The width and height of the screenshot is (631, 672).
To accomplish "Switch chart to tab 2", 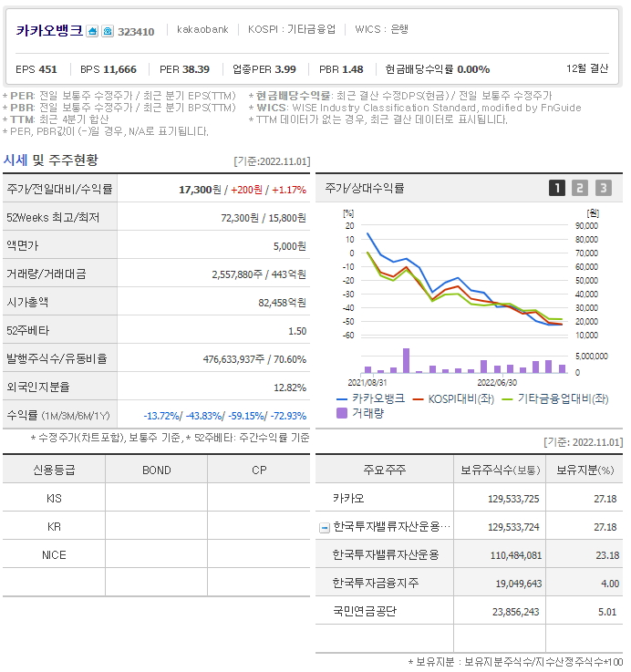I will click(580, 188).
